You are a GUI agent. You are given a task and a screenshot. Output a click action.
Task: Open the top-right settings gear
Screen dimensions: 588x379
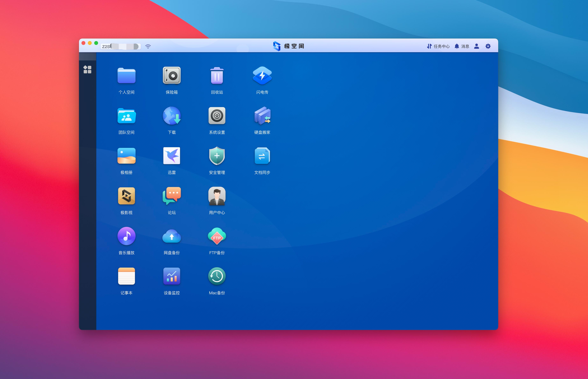(x=488, y=46)
